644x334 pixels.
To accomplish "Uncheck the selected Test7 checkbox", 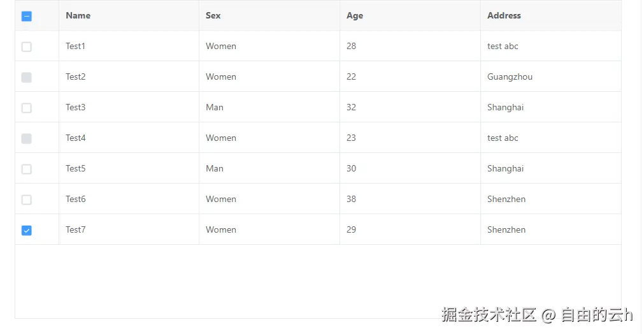I will [27, 230].
